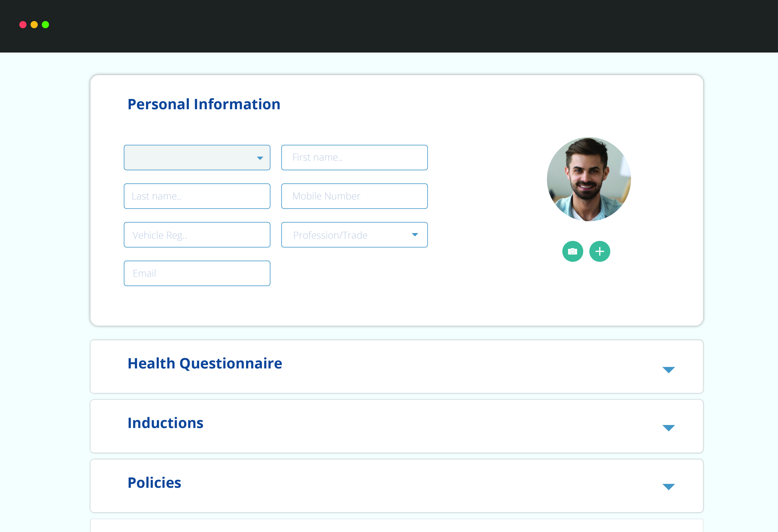Image resolution: width=778 pixels, height=532 pixels.
Task: Expand the Health Questionnaire section arrow
Action: coord(668,370)
